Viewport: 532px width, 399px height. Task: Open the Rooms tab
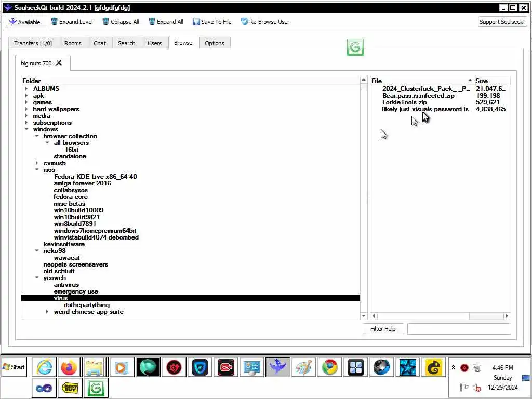pos(73,43)
